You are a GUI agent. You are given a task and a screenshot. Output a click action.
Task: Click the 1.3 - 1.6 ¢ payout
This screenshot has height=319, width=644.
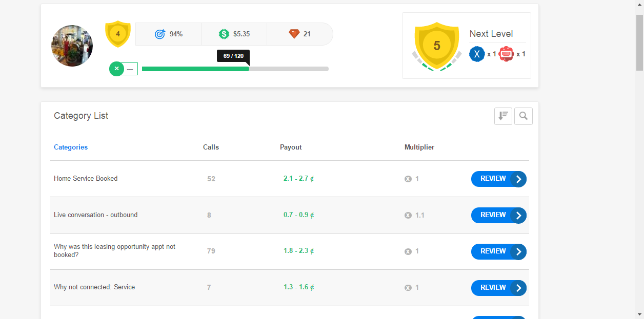pyautogui.click(x=299, y=287)
